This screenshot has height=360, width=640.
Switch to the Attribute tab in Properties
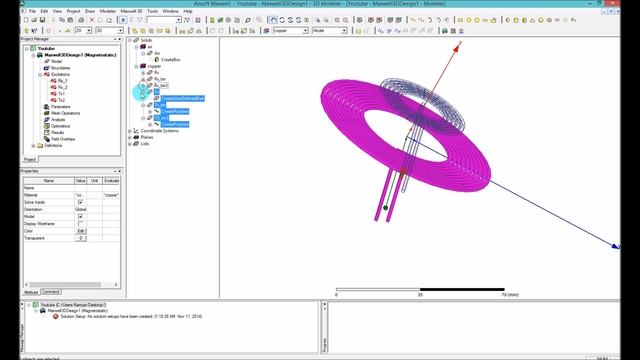[31, 292]
